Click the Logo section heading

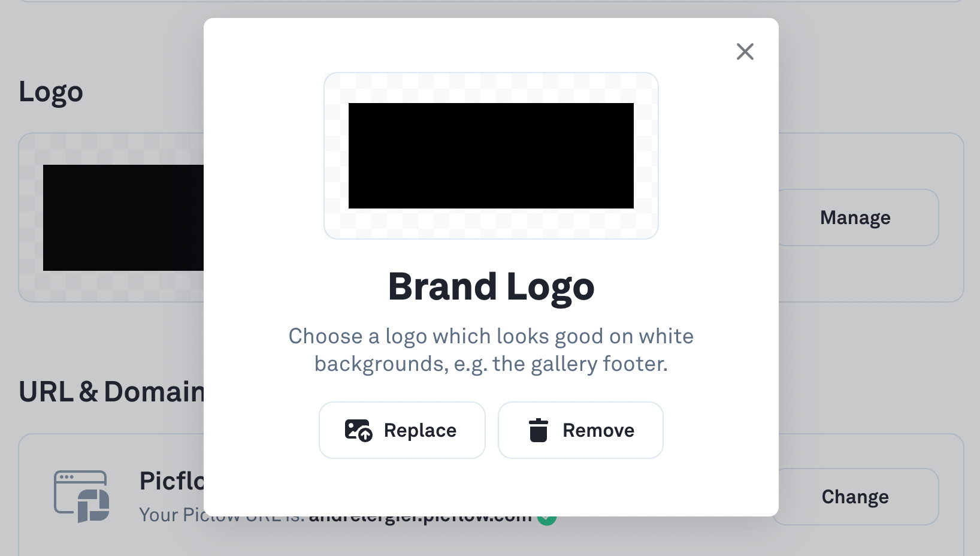(x=51, y=92)
